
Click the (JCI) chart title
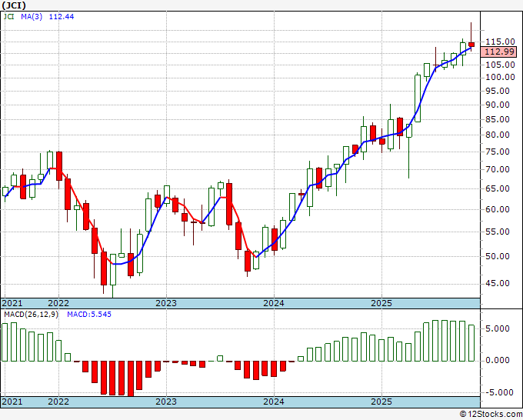[x=14, y=5]
